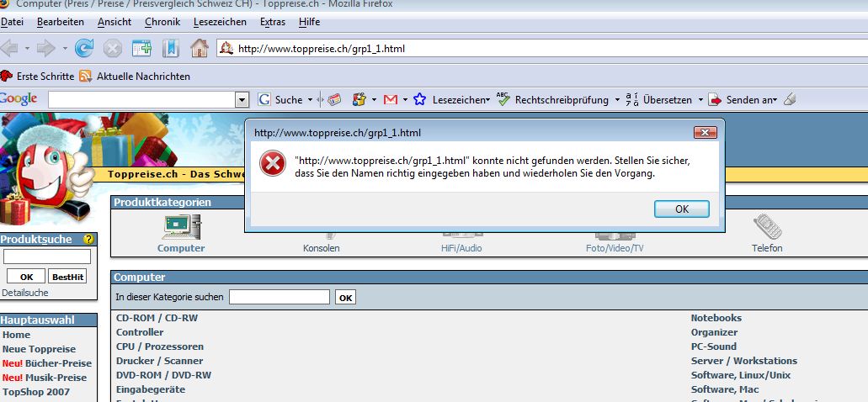Click the BestHit button in Produktsuche

coord(67,277)
